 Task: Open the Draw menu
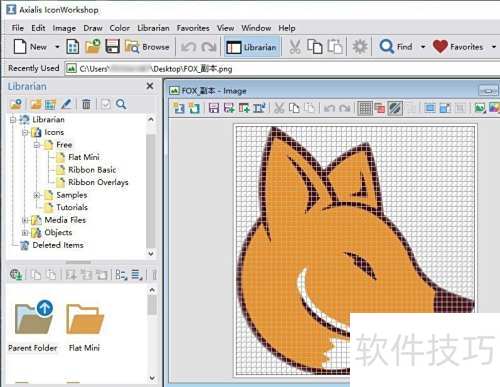pos(93,28)
